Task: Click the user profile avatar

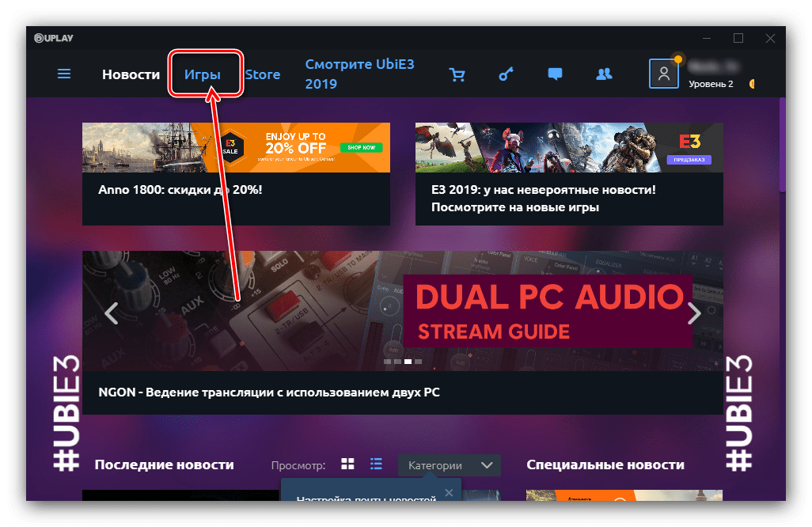Action: point(664,74)
